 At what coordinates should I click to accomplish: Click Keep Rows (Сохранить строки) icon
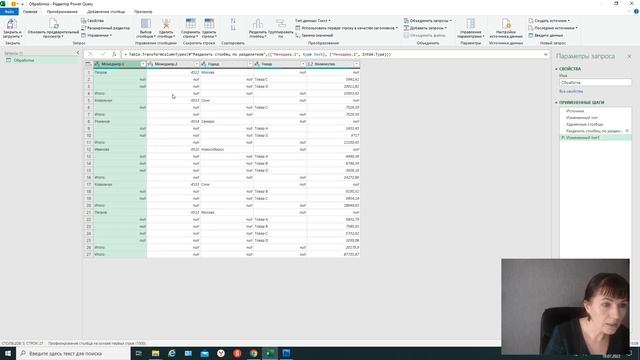click(x=191, y=24)
